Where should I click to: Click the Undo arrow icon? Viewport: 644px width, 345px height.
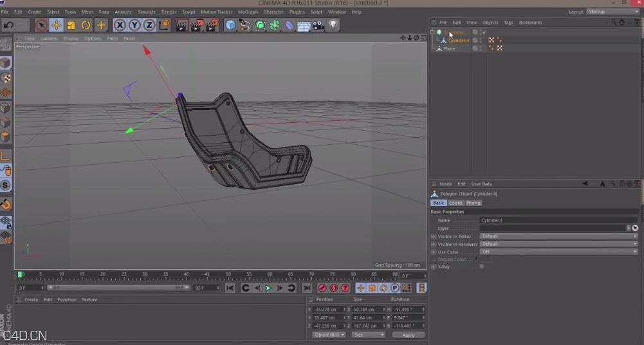point(8,25)
